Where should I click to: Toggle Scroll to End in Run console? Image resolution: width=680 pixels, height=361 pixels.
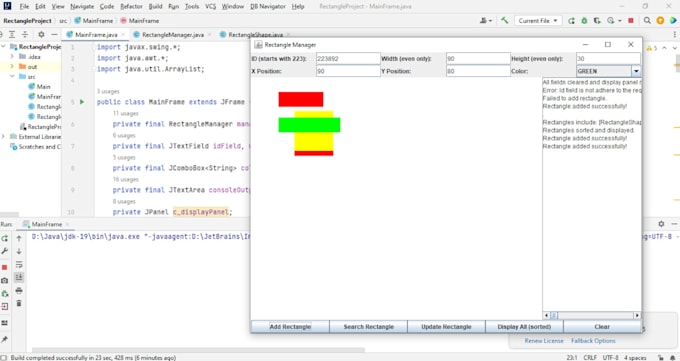[x=19, y=277]
